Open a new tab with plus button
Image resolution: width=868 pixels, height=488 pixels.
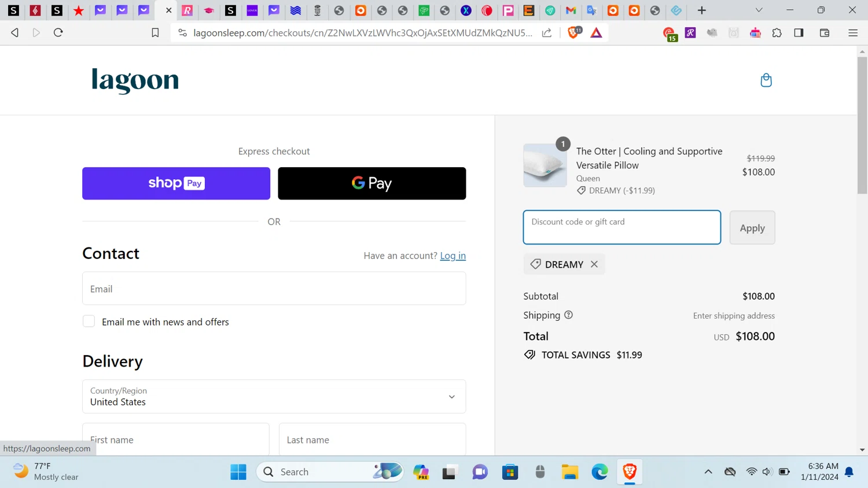702,10
